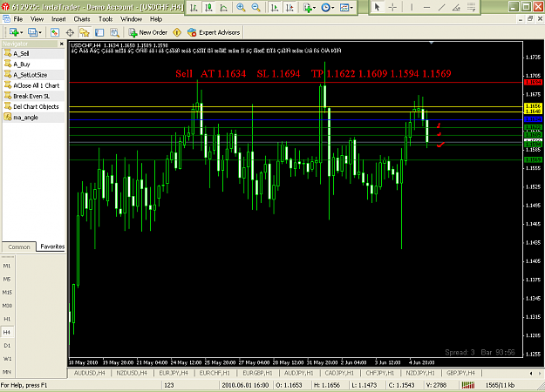Toggle Expert Advisors button
The width and height of the screenshot is (545, 392).
coord(214,32)
